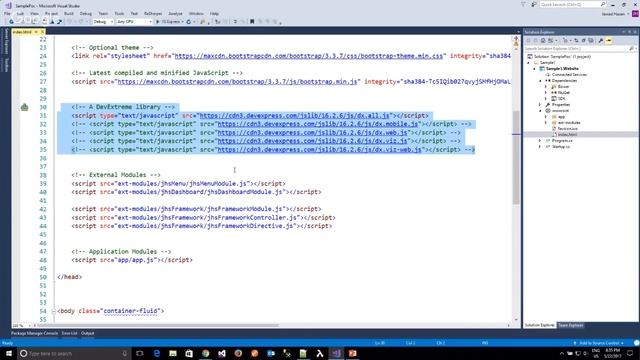Open the dx.mobile.js CDN link
This screenshot has width=640, height=360.
[x=318, y=124]
